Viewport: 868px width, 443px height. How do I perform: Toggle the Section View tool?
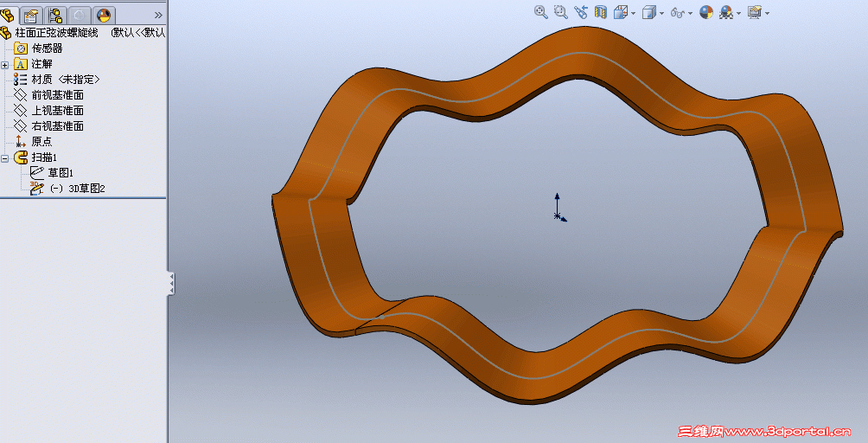pyautogui.click(x=601, y=12)
